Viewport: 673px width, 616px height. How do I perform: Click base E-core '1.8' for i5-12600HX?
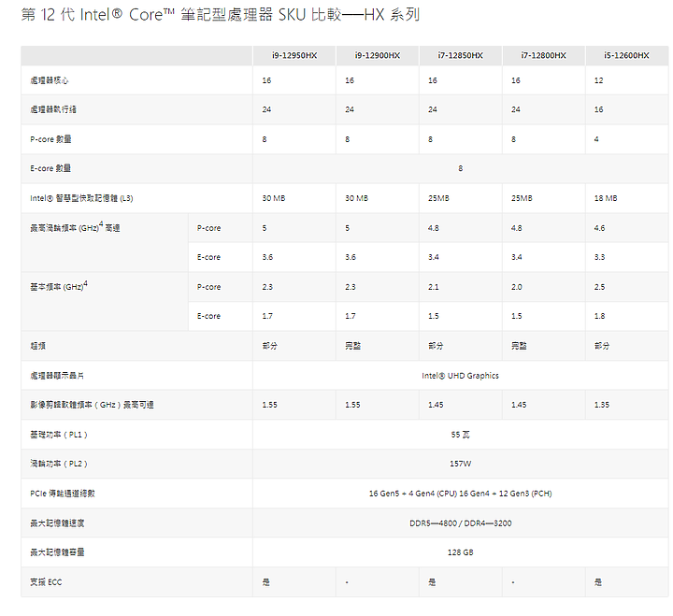pos(599,316)
